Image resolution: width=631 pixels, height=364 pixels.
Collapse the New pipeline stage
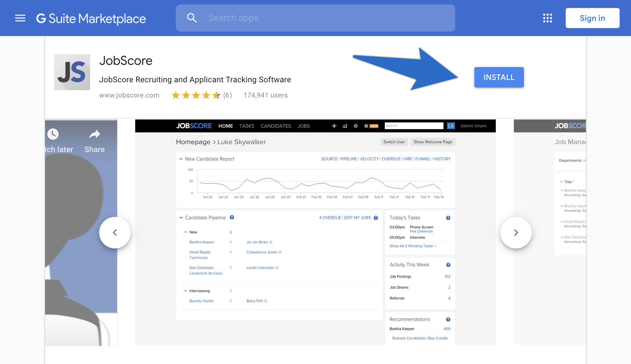tap(185, 232)
